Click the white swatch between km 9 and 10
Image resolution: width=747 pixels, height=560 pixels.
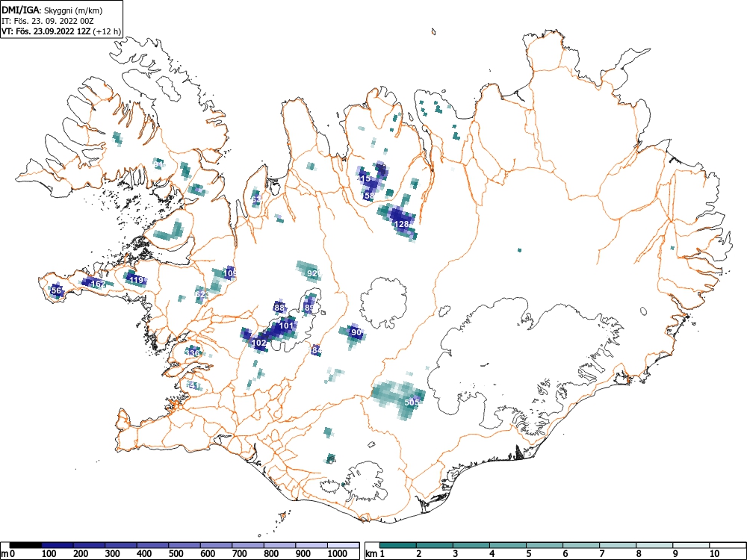pyautogui.click(x=691, y=545)
